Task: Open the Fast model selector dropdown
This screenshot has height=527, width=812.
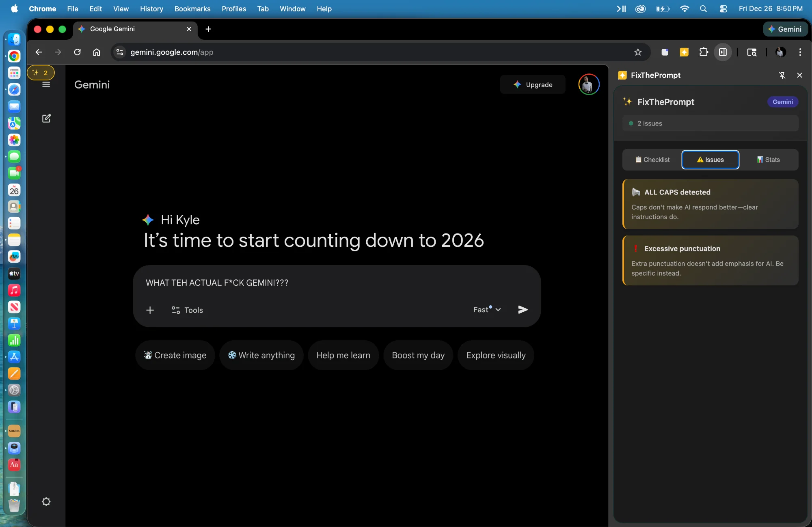Action: [x=486, y=309]
